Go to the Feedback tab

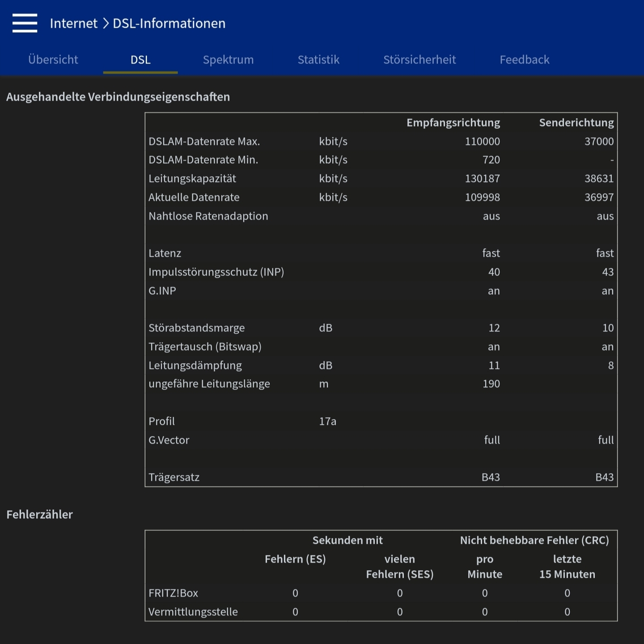[525, 59]
